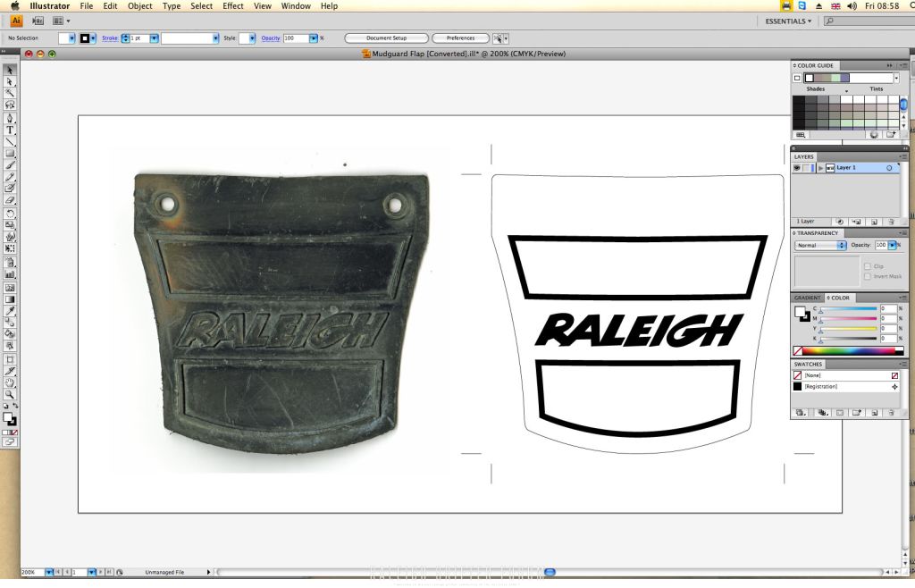Click Swatch Libraries menu icon in Swatches
The image size is (915, 588).
click(801, 413)
